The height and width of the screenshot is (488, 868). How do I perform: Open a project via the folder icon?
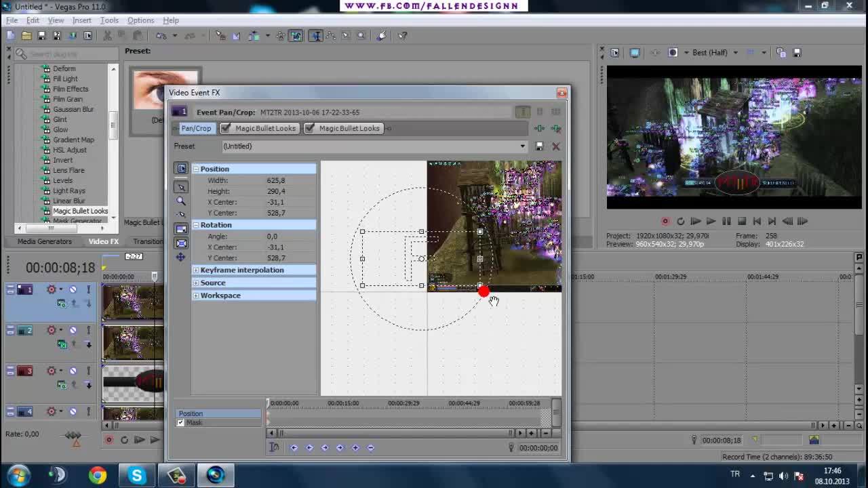pyautogui.click(x=26, y=36)
